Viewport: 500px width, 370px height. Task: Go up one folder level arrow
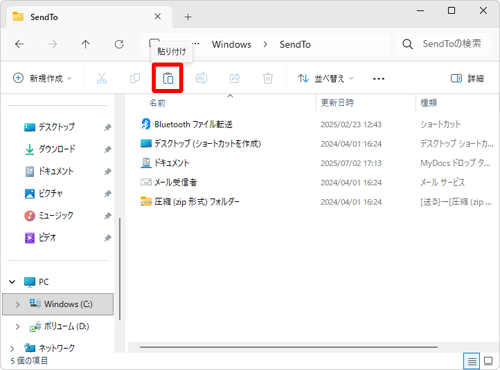pos(86,44)
